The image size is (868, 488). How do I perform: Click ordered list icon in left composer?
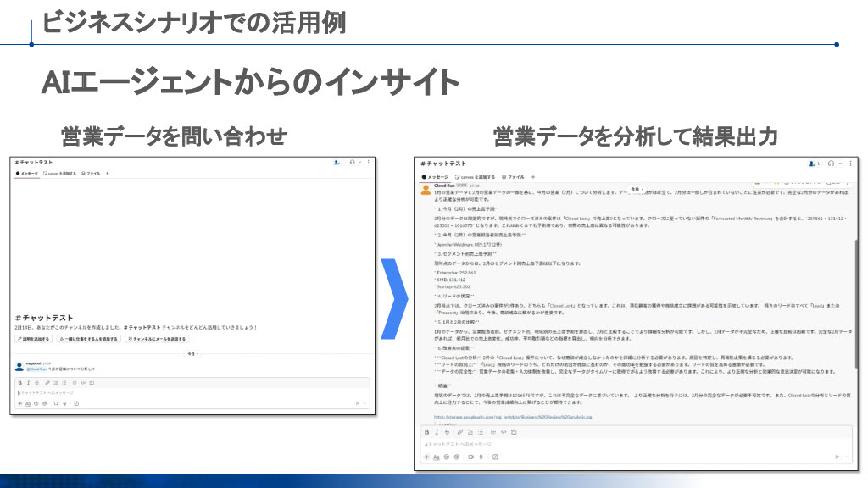(55, 383)
